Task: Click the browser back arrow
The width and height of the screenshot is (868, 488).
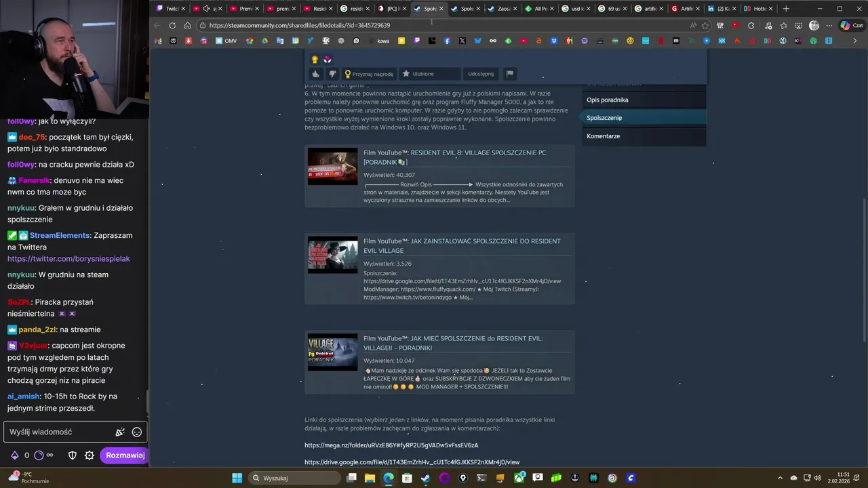Action: [157, 25]
